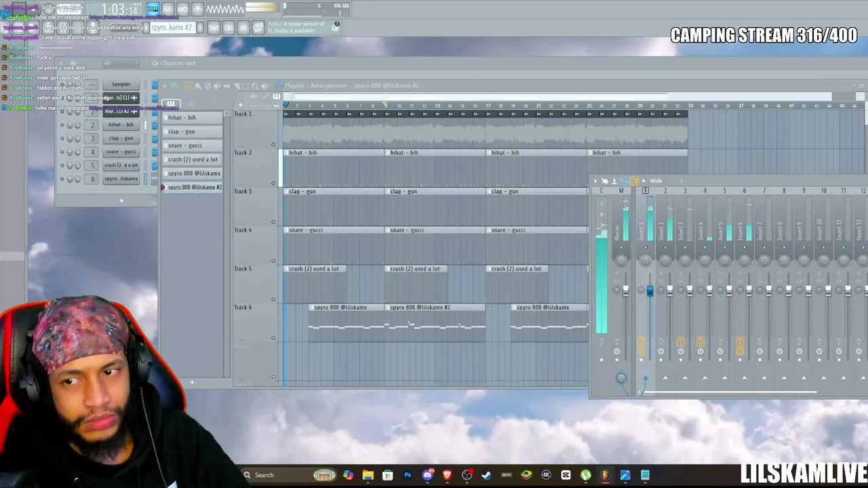Select the Sampler channel button
The image size is (868, 488).
click(121, 84)
